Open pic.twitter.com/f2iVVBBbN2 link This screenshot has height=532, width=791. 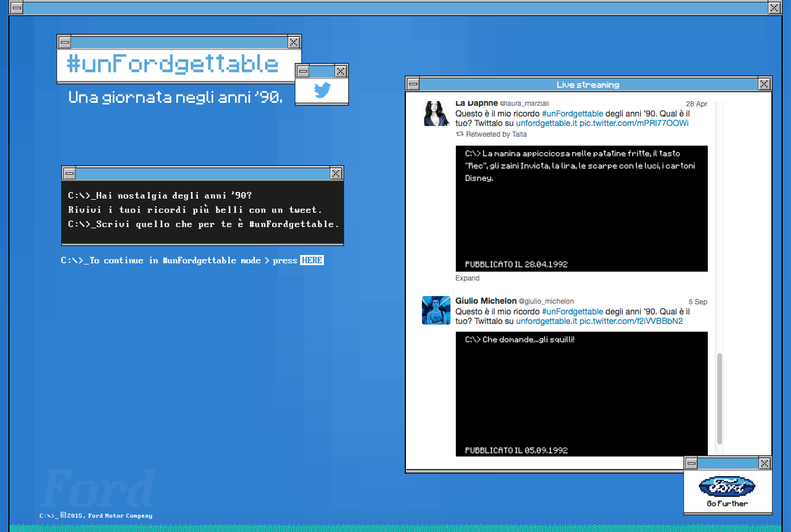coord(631,321)
